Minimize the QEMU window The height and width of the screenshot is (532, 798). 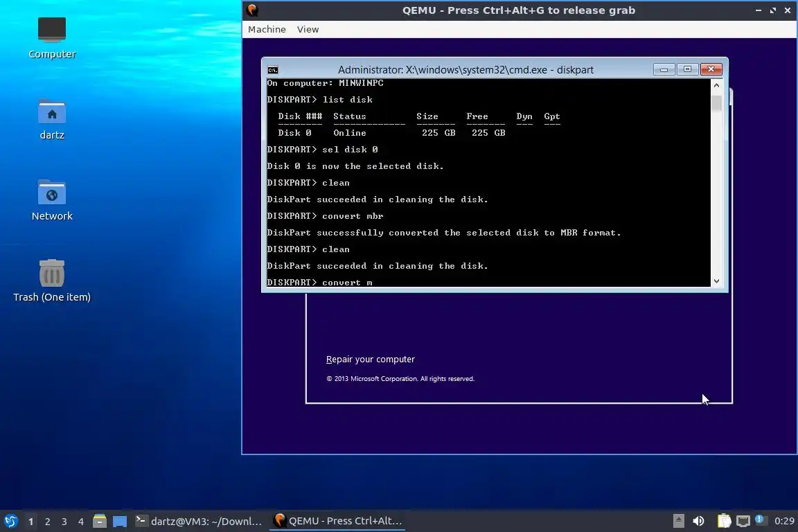click(759, 10)
